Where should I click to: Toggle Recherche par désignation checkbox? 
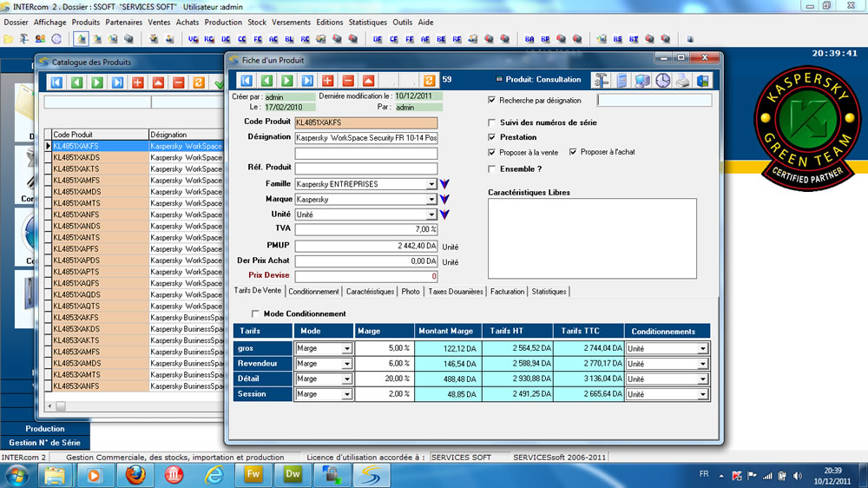pyautogui.click(x=491, y=100)
